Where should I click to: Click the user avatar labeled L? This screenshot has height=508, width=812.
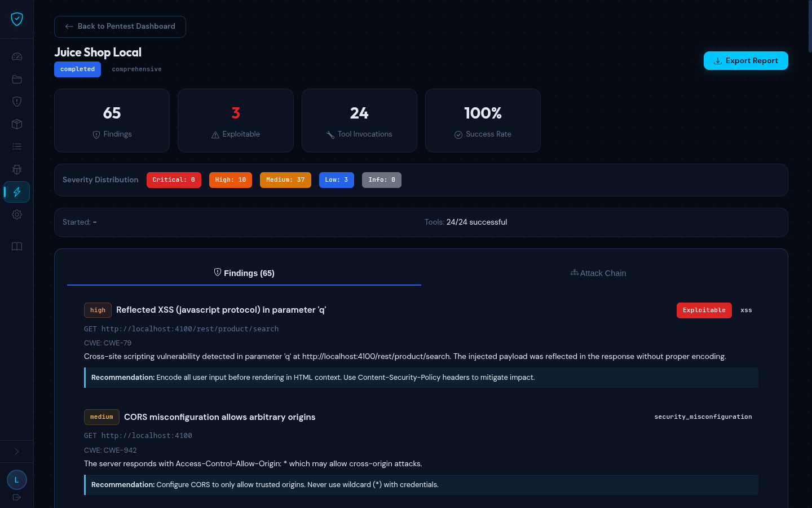click(17, 480)
